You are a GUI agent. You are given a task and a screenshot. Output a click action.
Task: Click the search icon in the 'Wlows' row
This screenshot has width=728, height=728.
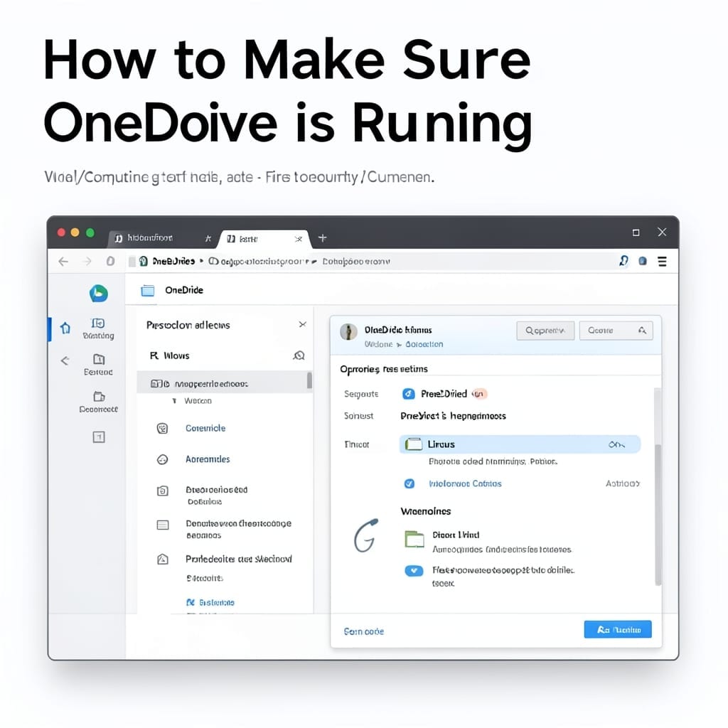pos(299,355)
